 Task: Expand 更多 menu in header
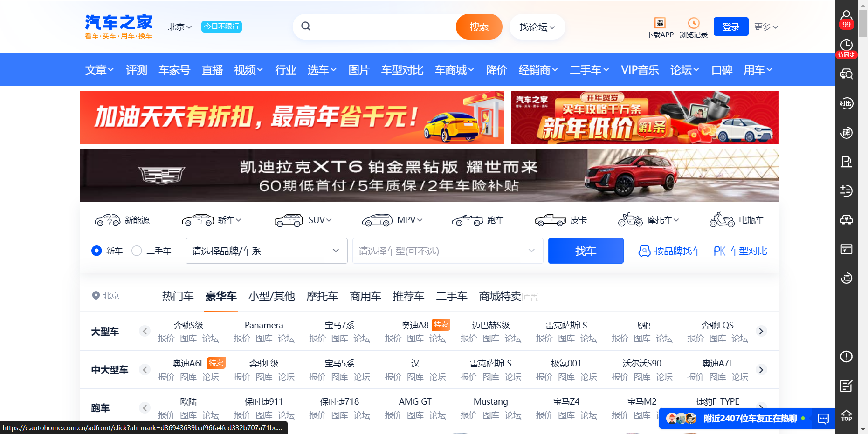coord(766,27)
